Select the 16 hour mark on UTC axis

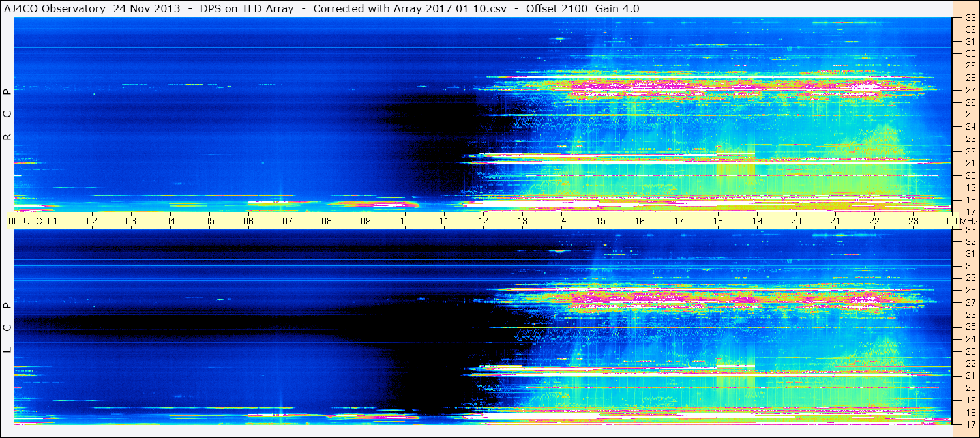click(640, 221)
